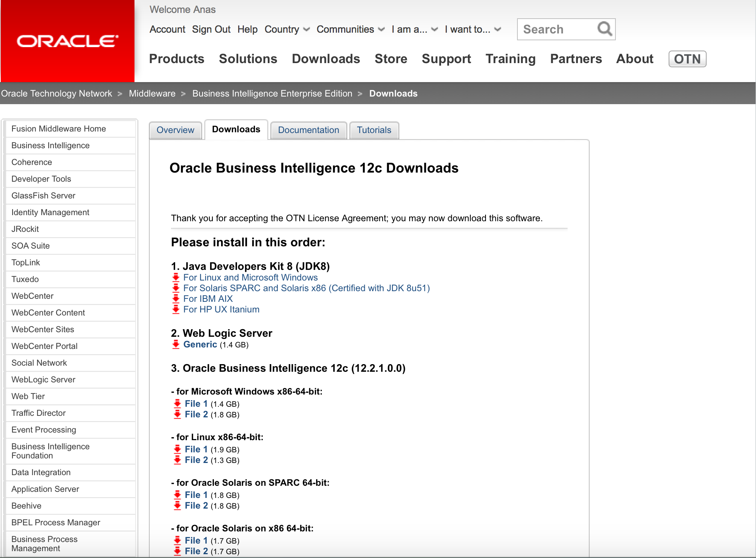This screenshot has height=558, width=756.
Task: Click download arrow beside Generic WebLogic
Action: click(x=176, y=344)
